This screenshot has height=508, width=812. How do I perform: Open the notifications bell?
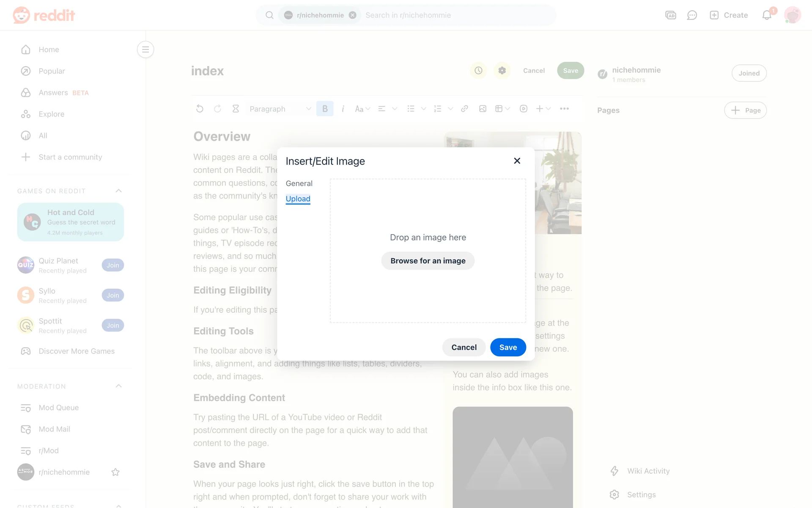[x=767, y=15]
